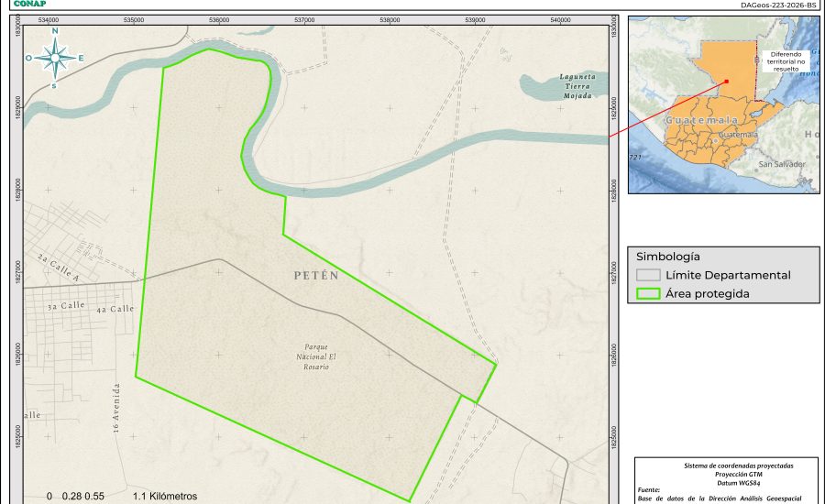Click the red location marker in inset map
Viewport: 825px width, 504px height.
(726, 81)
